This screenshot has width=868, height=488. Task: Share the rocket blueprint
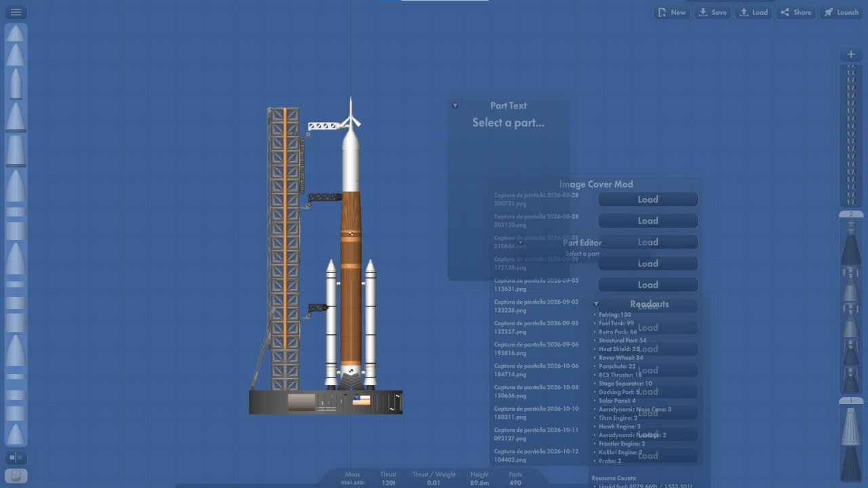pos(795,12)
